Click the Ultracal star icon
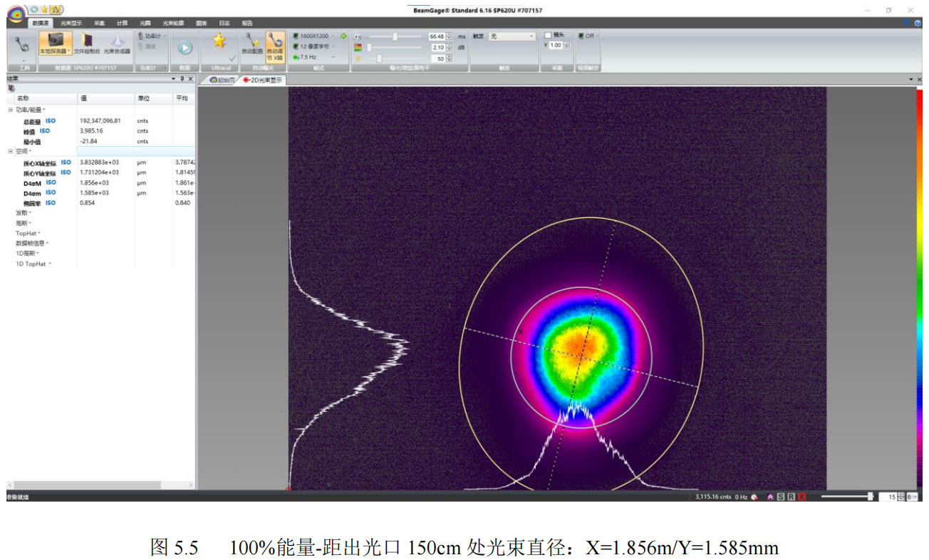929x560 pixels. [x=219, y=42]
